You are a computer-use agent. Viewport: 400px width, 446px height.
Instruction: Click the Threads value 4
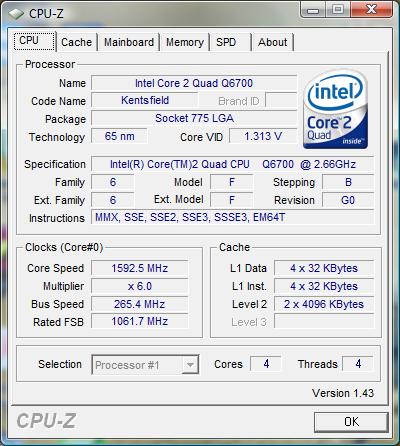click(x=358, y=364)
